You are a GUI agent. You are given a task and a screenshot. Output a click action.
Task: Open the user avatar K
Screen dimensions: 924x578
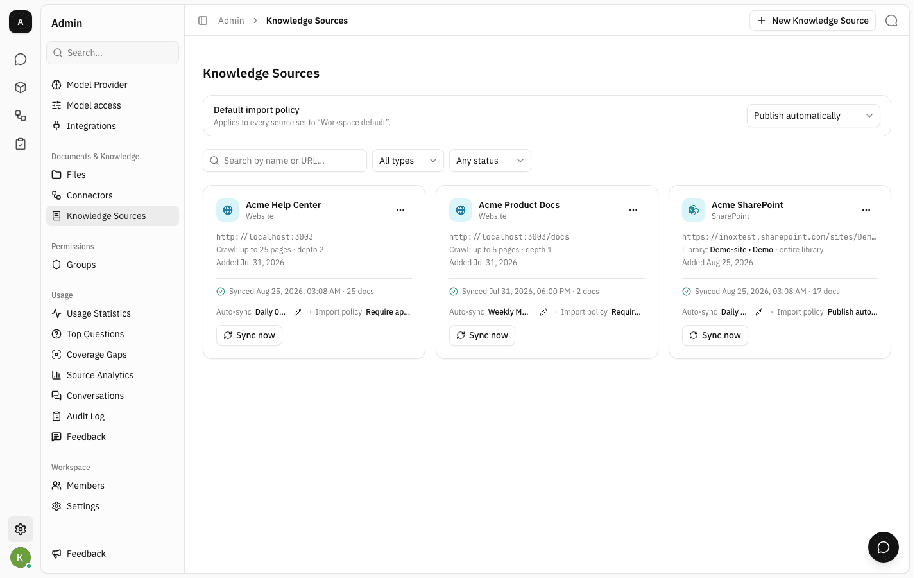pos(21,557)
